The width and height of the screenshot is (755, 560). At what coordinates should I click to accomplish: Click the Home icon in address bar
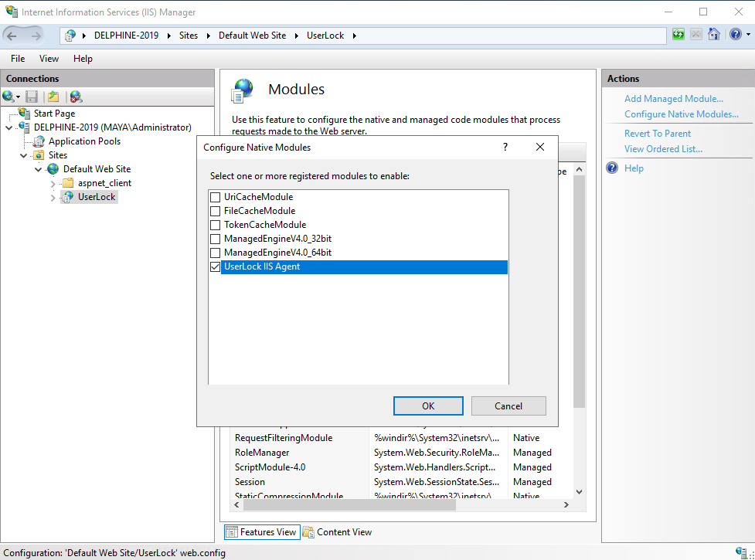tap(714, 35)
